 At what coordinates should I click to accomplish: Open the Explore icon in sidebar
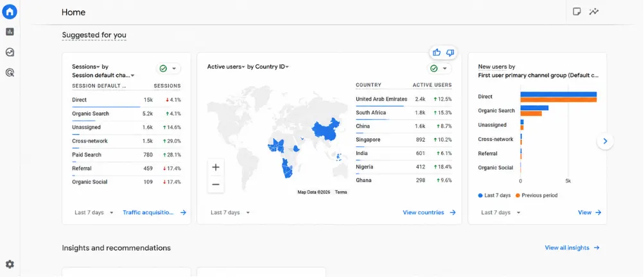pyautogui.click(x=10, y=52)
